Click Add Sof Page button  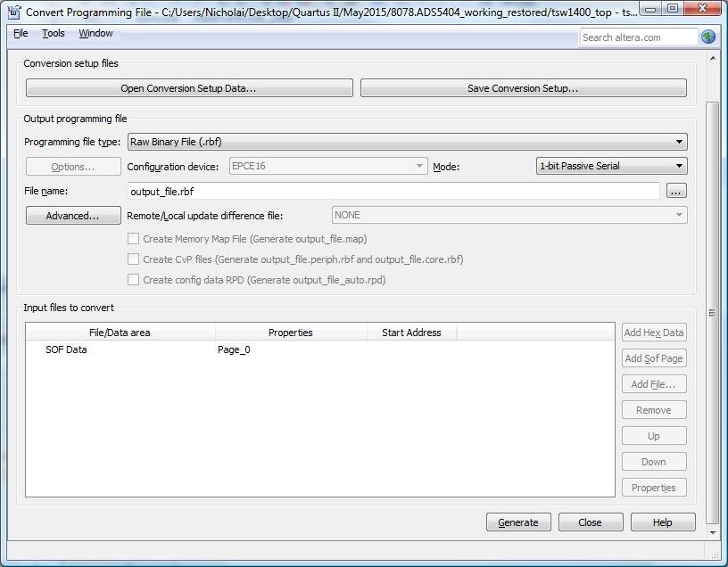tap(654, 358)
